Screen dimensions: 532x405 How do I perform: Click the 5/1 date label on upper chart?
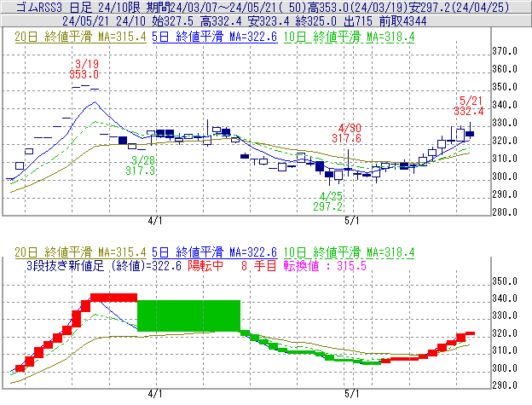coord(351,221)
